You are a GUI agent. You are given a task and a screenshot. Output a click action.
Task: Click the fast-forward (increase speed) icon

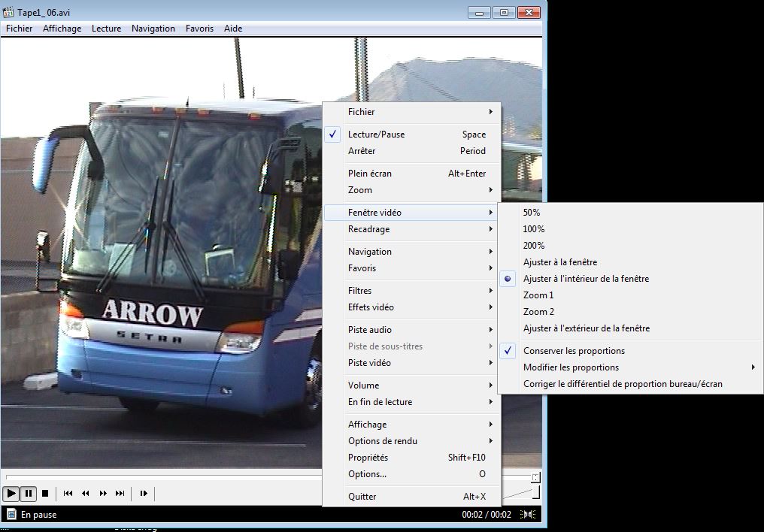(103, 494)
